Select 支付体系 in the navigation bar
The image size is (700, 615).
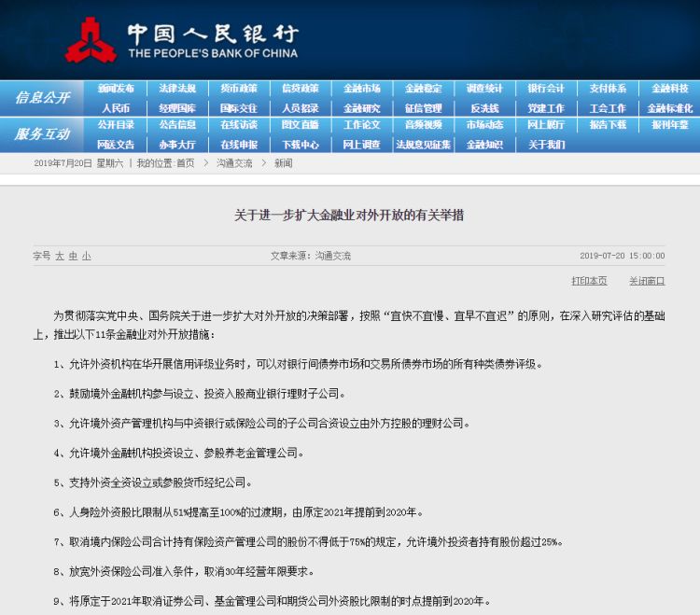pos(608,89)
